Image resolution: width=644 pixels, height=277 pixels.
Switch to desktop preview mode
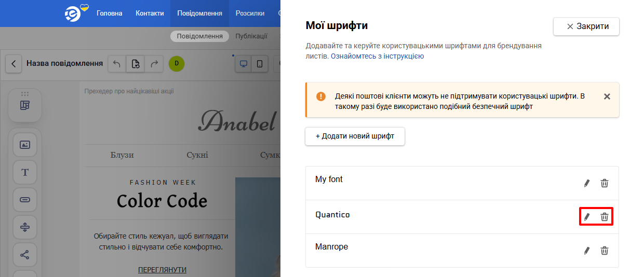click(243, 64)
